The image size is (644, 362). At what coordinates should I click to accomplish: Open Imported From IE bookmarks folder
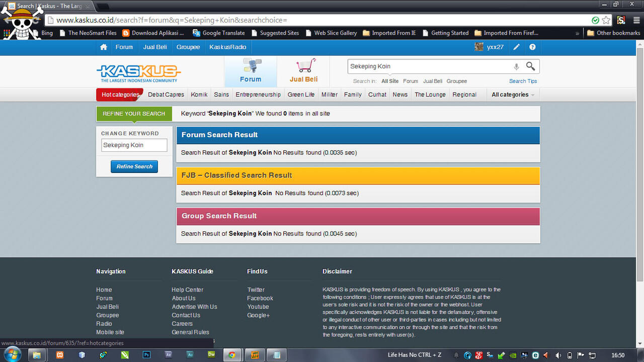(389, 33)
